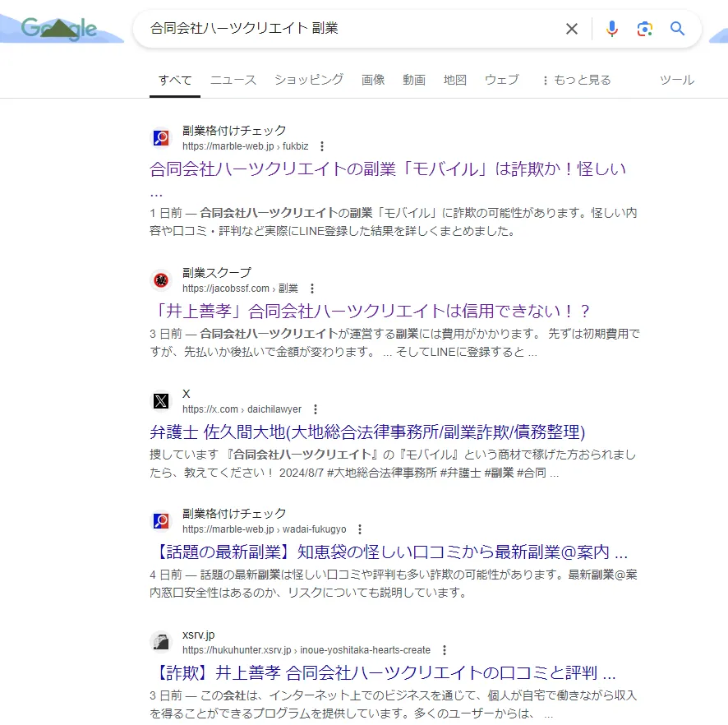
Task: Open the ツール search tools
Action: click(677, 80)
